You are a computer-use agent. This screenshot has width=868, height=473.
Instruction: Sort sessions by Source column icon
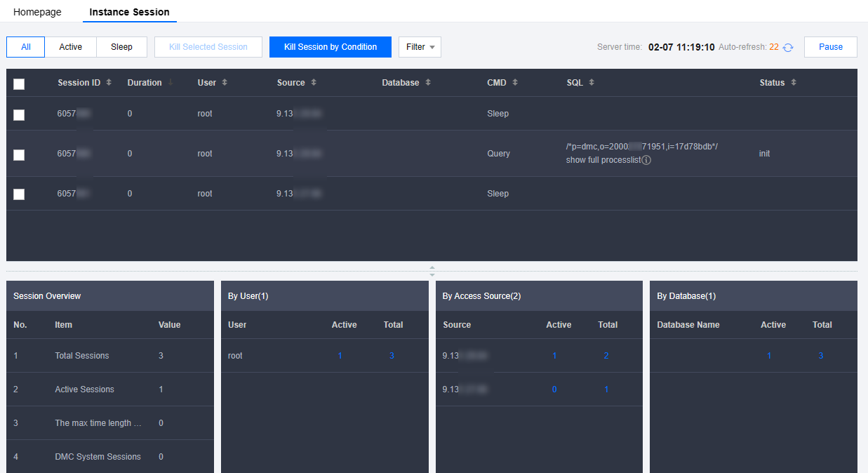[314, 83]
